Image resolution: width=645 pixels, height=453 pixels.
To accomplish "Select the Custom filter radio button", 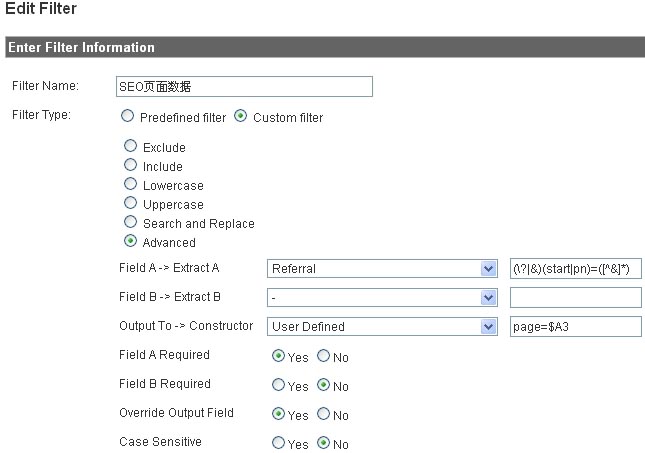I will click(x=241, y=116).
